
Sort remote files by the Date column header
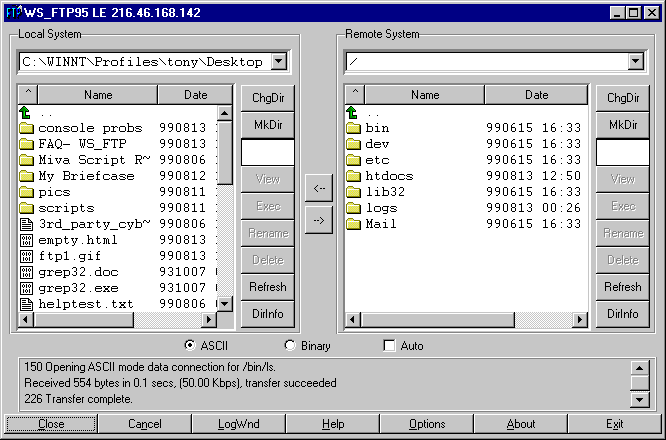click(x=536, y=94)
